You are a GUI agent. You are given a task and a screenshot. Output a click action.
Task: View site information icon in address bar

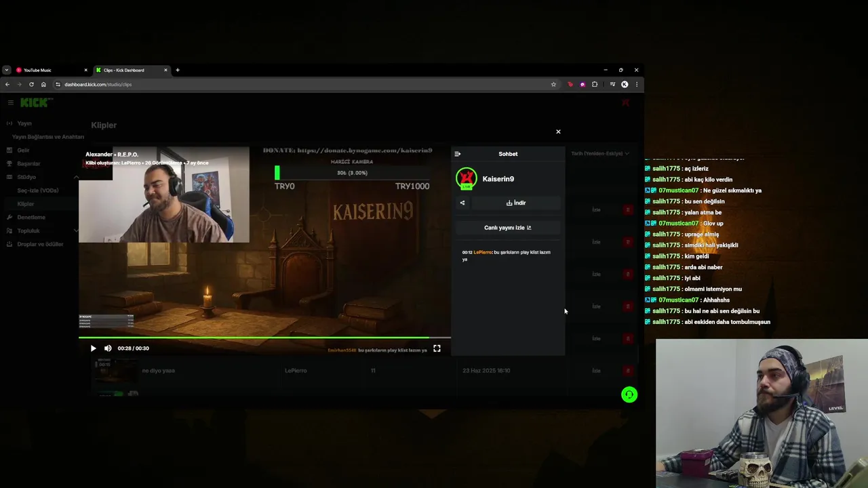click(58, 85)
